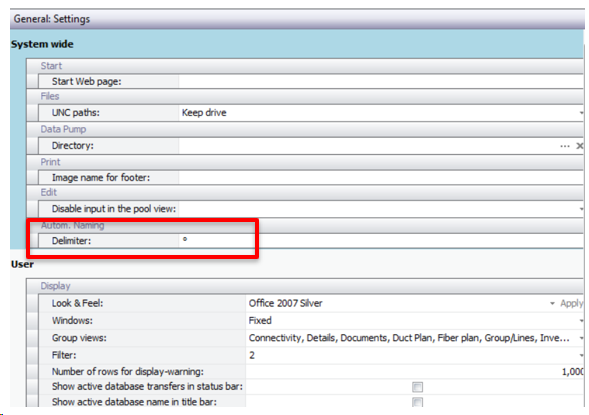This screenshot has height=415, width=589.
Task: Click the ellipsis browse icon for Directory
Action: point(565,146)
